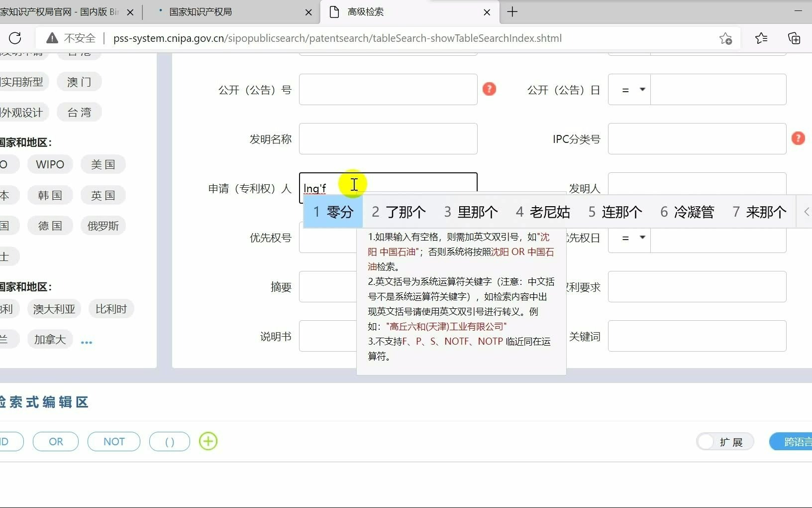Viewport: 812px width, 508px height.
Task: Open the favorites list icon
Action: click(x=761, y=38)
